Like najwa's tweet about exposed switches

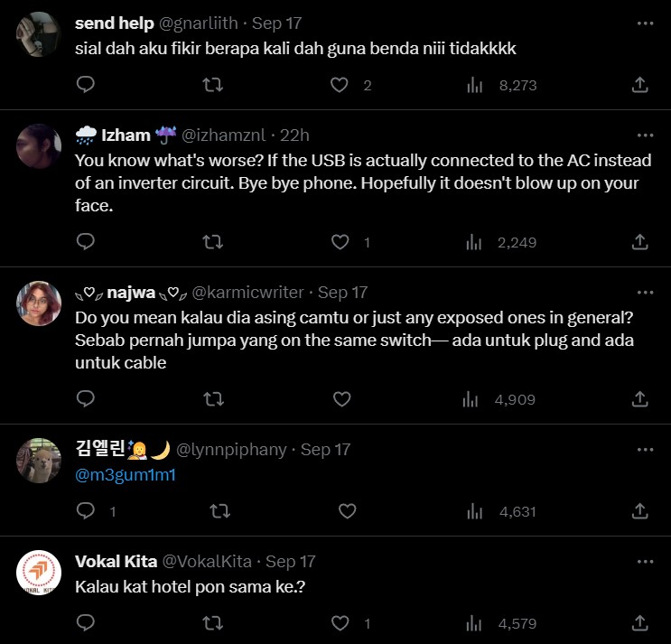341,399
